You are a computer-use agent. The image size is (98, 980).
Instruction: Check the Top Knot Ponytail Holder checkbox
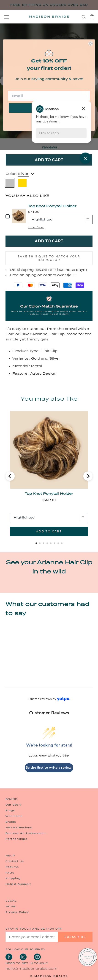tap(8, 216)
